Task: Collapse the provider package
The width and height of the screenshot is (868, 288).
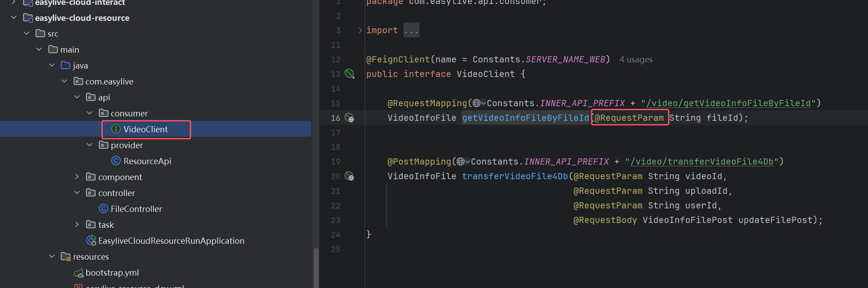Action: pos(89,145)
